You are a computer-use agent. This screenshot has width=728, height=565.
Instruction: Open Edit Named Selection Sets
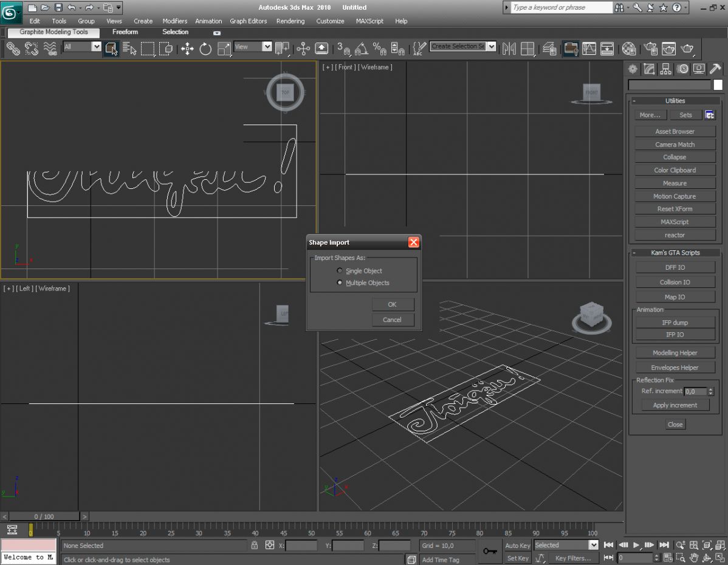[x=419, y=48]
